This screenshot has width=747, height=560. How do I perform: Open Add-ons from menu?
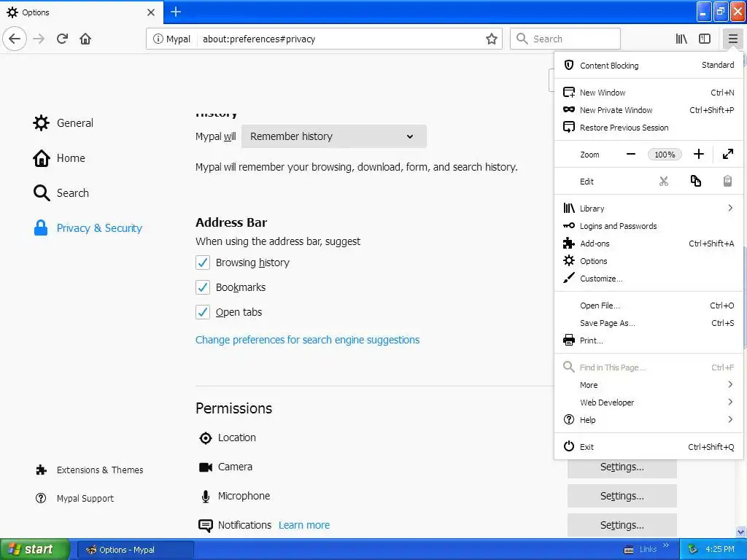pyautogui.click(x=649, y=244)
